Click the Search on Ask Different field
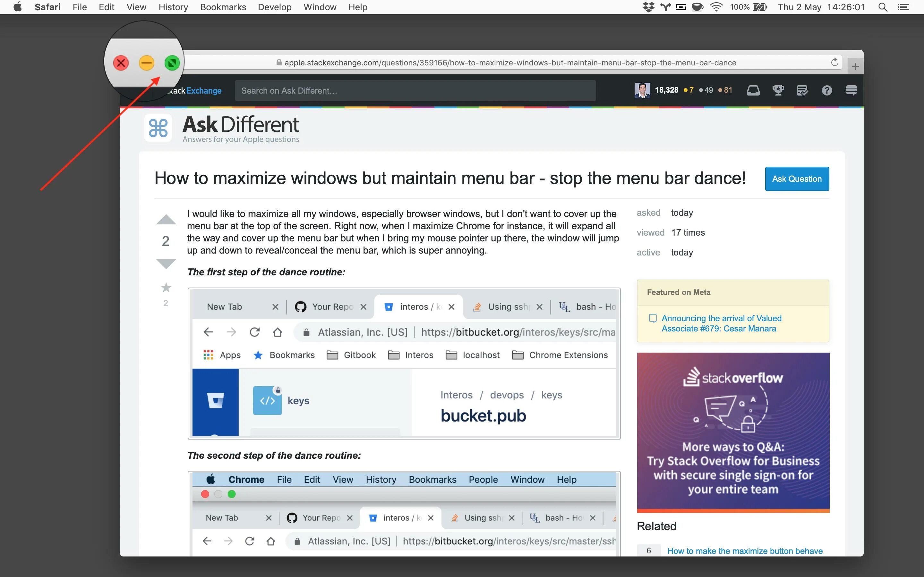Screen dimensions: 924x577 click(x=415, y=91)
